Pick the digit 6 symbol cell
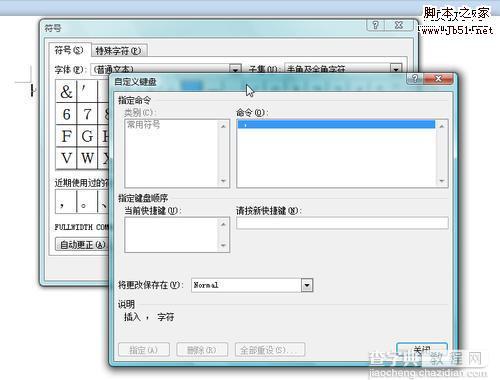Screen dimensions: 500x380 click(66, 114)
